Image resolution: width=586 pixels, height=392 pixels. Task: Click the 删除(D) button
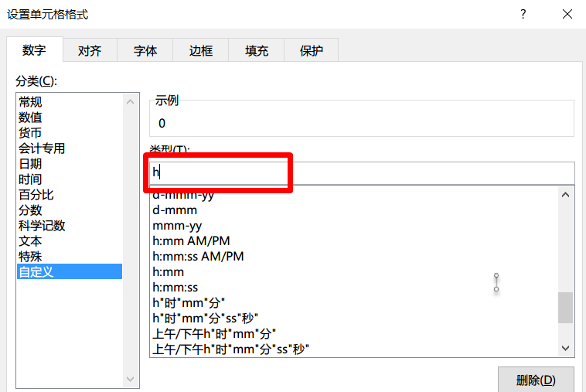(536, 380)
